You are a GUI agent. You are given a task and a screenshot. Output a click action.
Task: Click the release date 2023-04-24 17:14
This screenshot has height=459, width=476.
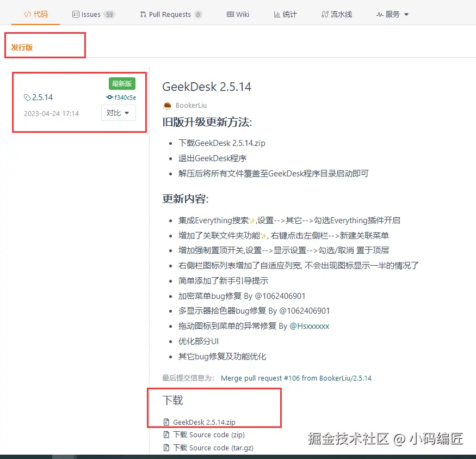coord(51,114)
